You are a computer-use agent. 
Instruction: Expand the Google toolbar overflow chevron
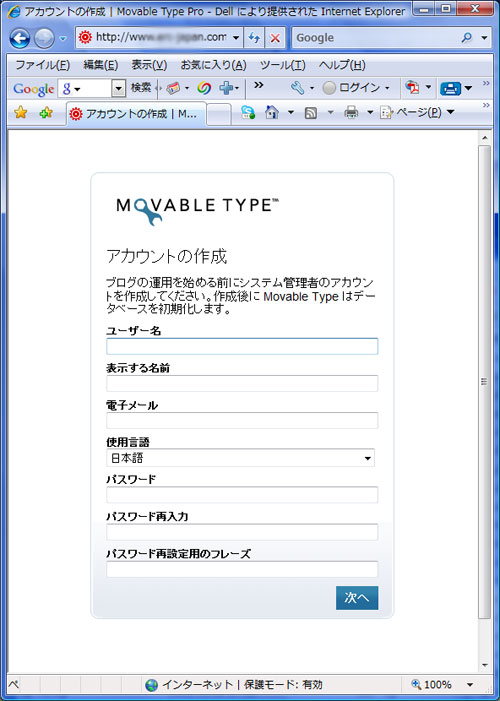(258, 85)
